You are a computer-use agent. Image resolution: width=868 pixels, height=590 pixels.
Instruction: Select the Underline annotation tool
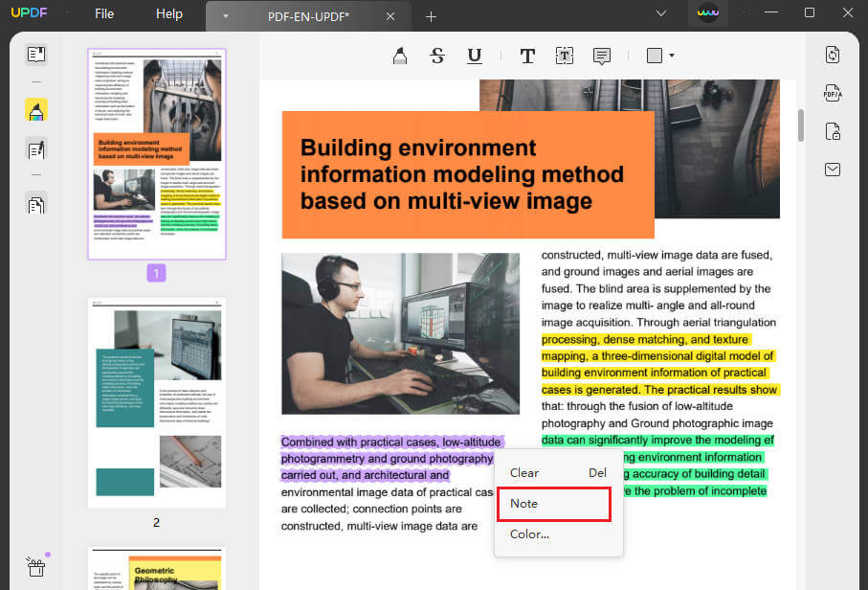click(x=475, y=55)
